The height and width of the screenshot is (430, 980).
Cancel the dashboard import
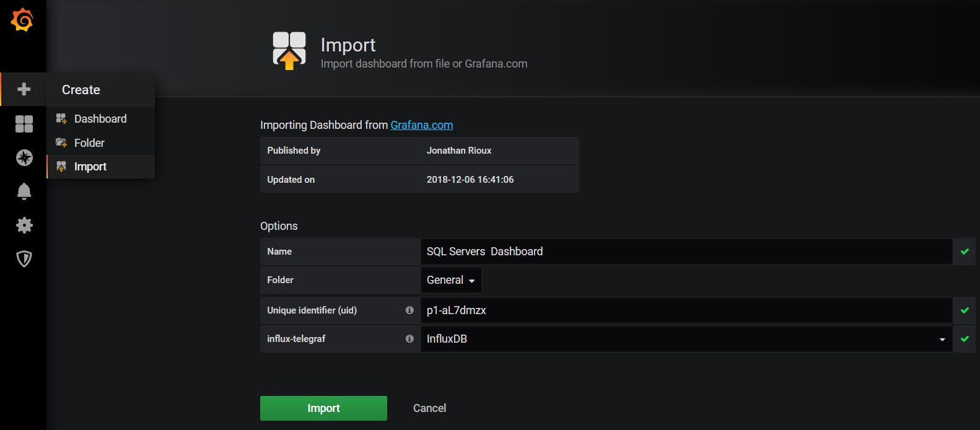[429, 408]
